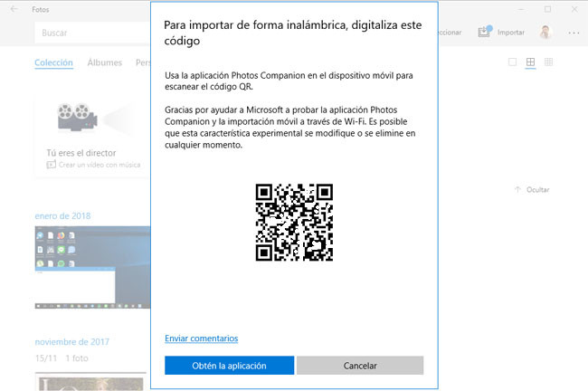Click into the Buscar search field
Image resolution: width=588 pixels, height=391 pixels.
pyautogui.click(x=90, y=33)
